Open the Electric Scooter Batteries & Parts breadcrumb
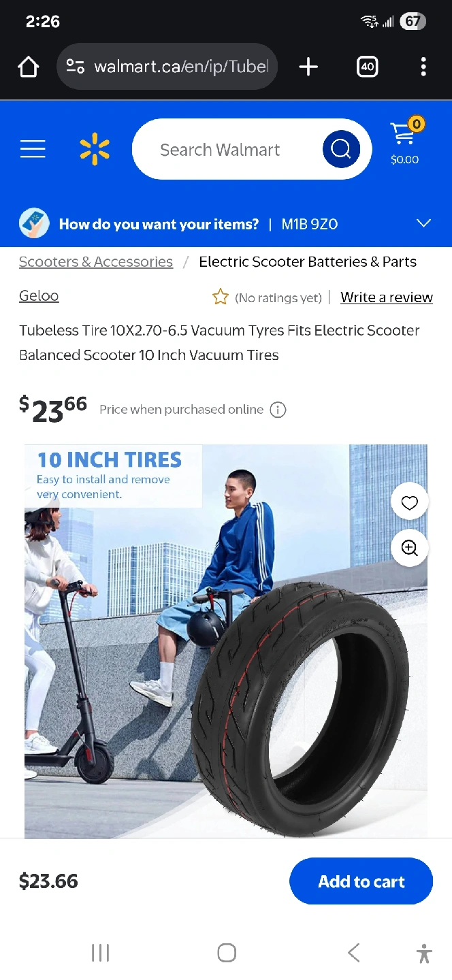The width and height of the screenshot is (452, 980). point(308,262)
